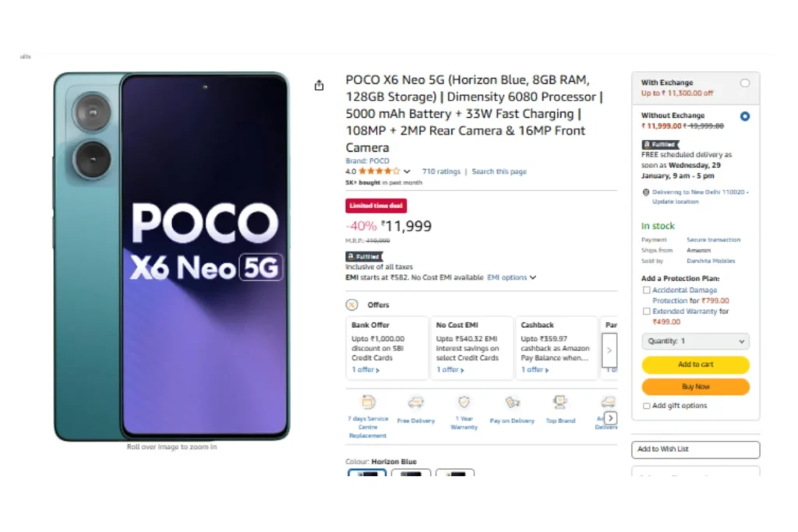Click the share icon beside product image
Image resolution: width=798 pixels, height=532 pixels.
[x=319, y=85]
